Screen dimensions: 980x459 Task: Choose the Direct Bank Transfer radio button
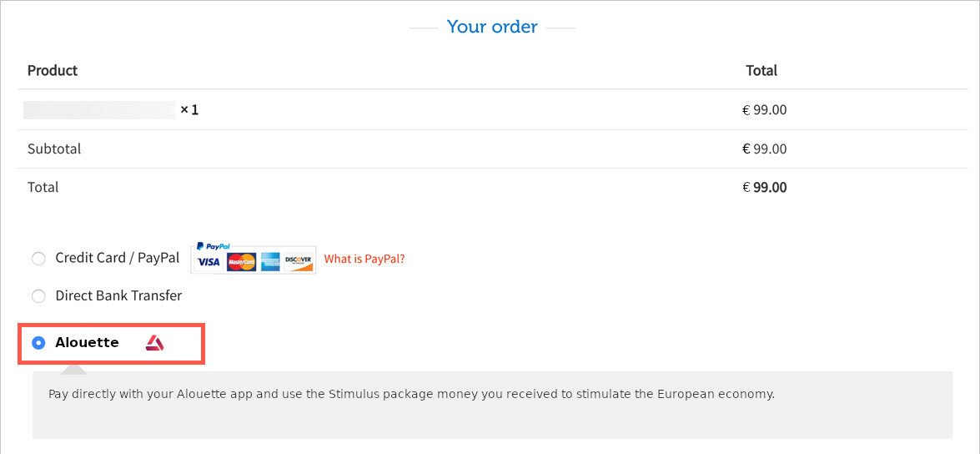coord(38,295)
